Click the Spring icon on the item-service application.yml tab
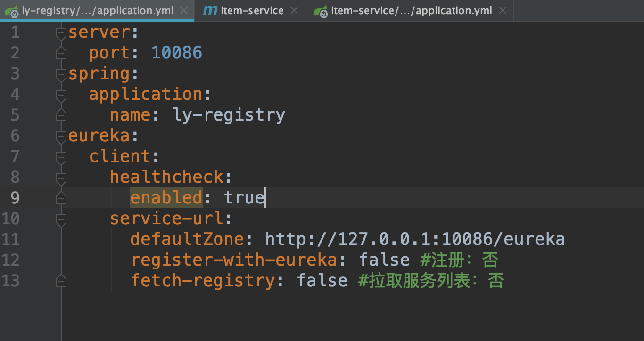Screen dimensions: 644x341 (x=320, y=10)
